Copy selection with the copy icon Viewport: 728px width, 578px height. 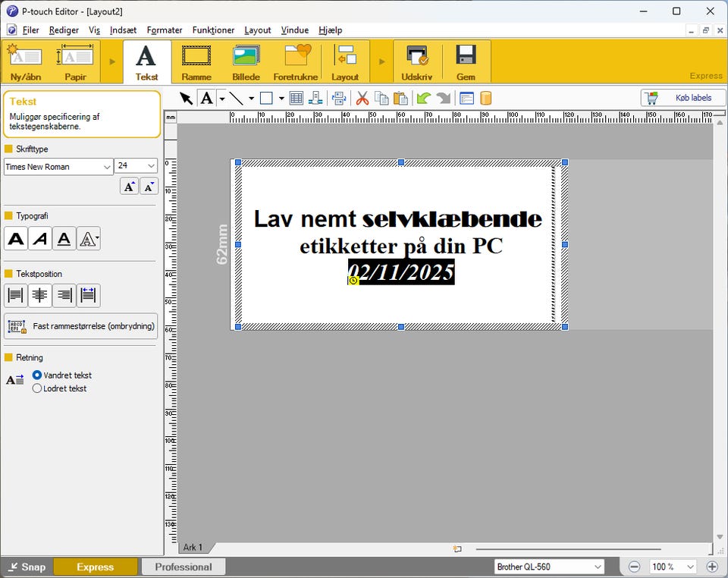point(381,99)
